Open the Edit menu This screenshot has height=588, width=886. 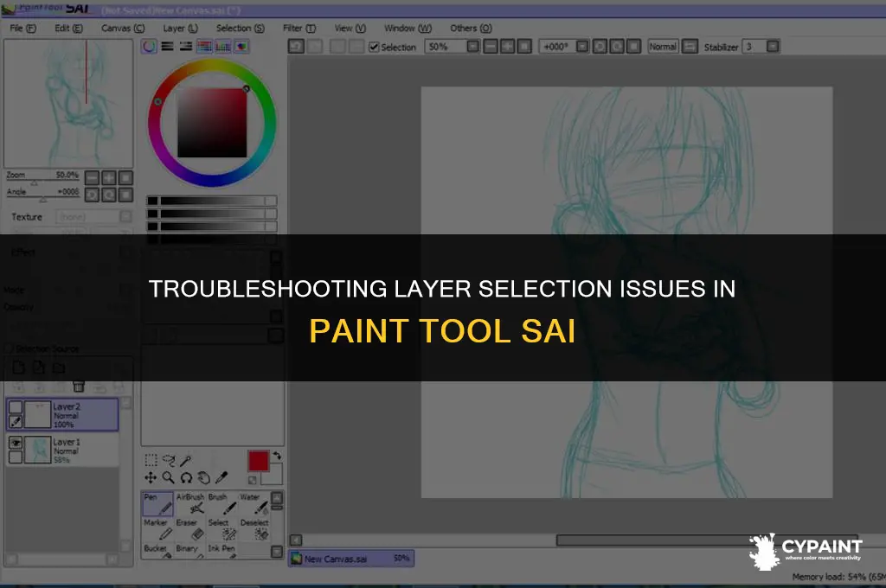[x=68, y=29]
